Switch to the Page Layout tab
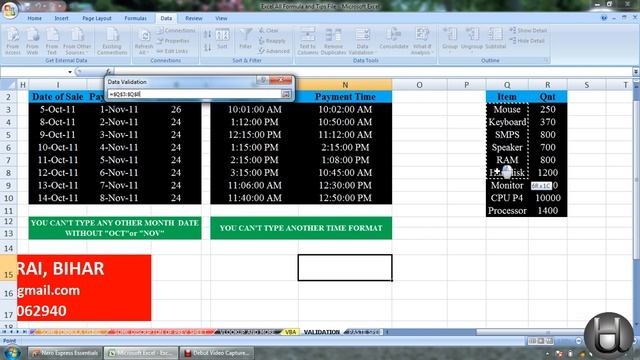Screen dimensions: 640x360 click(97, 18)
